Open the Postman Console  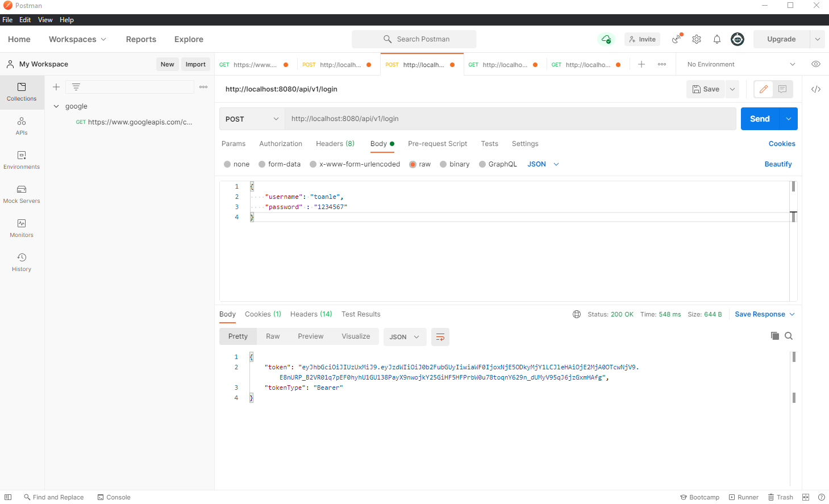coord(114,497)
